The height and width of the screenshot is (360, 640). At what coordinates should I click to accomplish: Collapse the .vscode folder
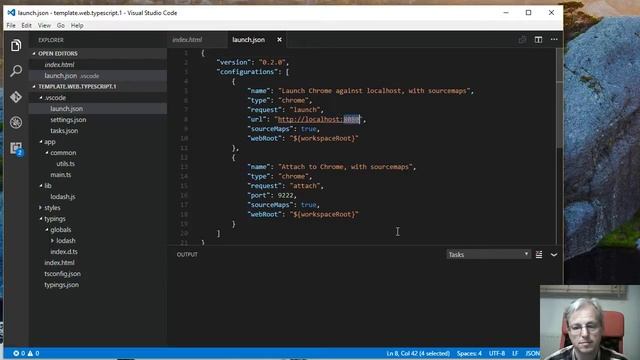[x=41, y=98]
